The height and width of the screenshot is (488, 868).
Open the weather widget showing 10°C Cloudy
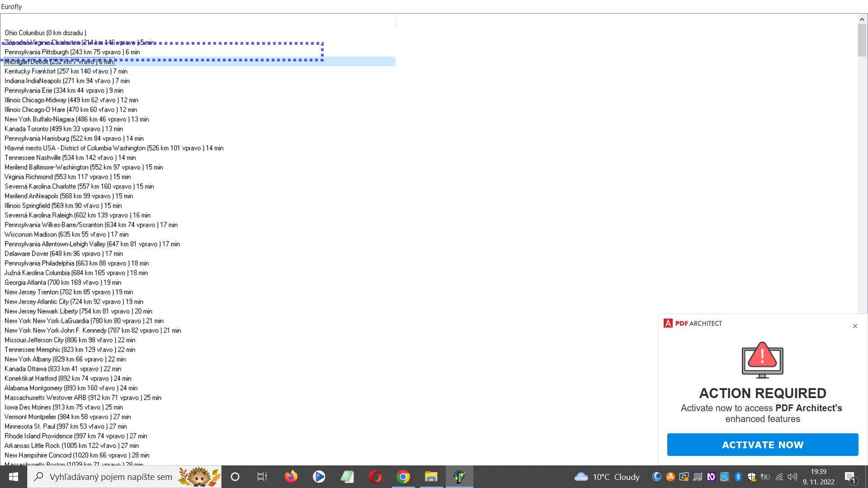pos(607,477)
